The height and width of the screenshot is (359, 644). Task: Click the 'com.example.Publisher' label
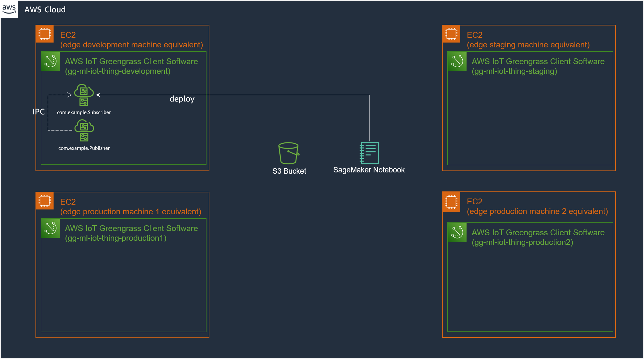pyautogui.click(x=84, y=148)
